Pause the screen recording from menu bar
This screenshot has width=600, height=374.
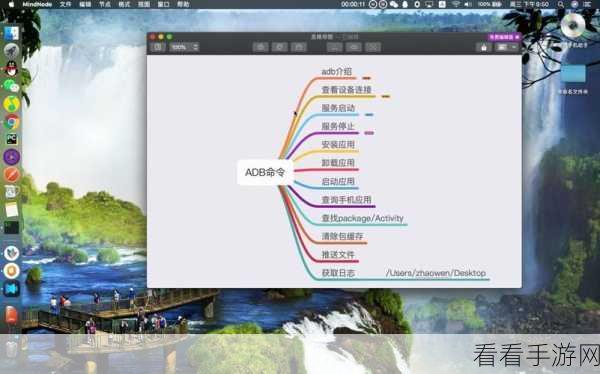click(373, 5)
